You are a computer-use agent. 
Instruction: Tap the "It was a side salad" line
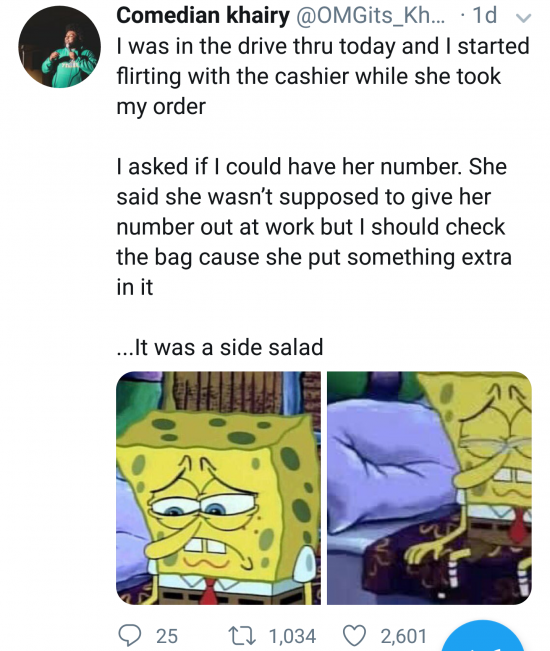220,347
